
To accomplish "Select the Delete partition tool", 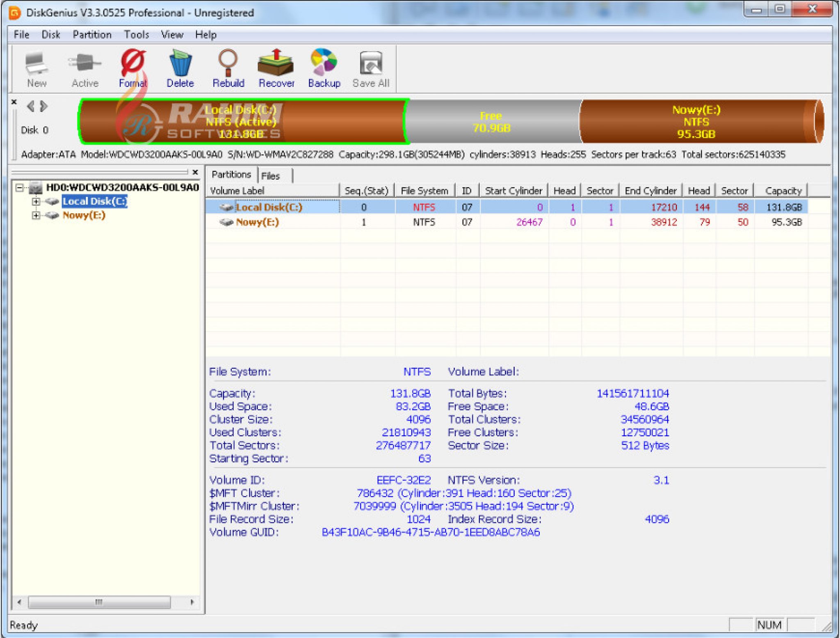I will point(180,68).
